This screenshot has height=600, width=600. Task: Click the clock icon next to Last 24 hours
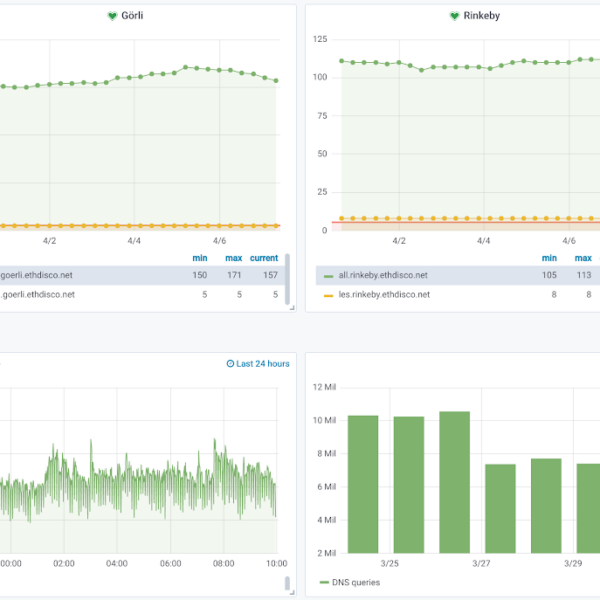click(231, 364)
